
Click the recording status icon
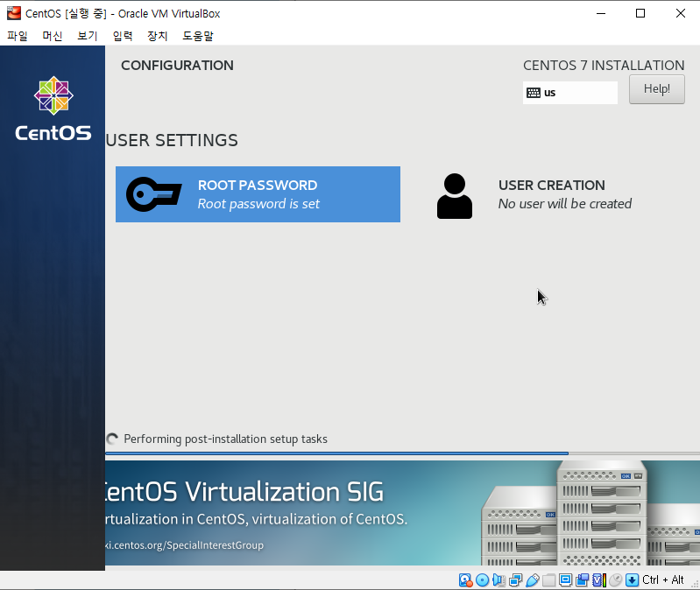coord(582,579)
